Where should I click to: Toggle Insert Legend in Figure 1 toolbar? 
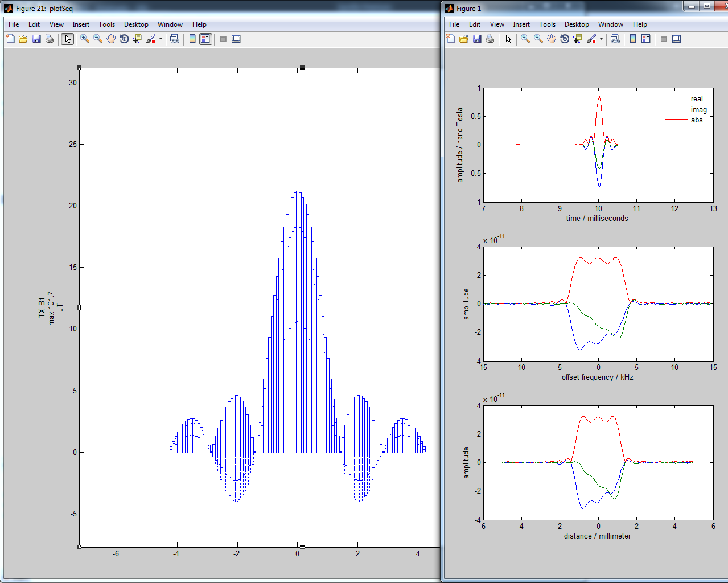646,39
